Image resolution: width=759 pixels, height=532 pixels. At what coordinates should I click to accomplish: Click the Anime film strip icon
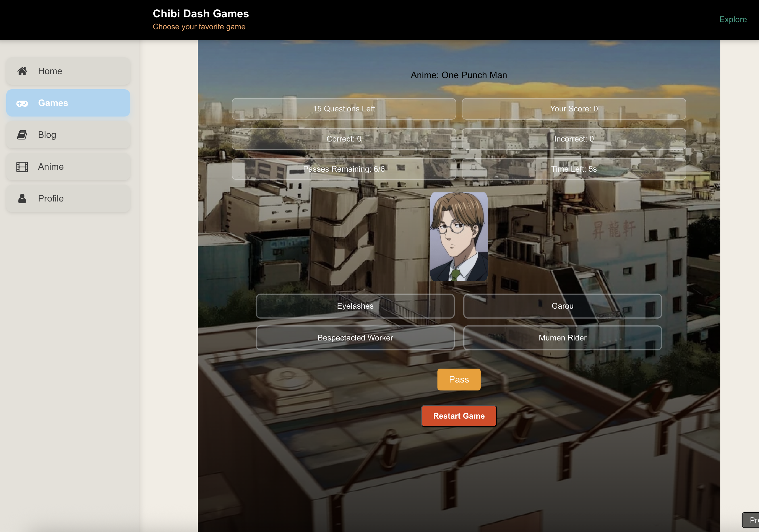pyautogui.click(x=22, y=167)
